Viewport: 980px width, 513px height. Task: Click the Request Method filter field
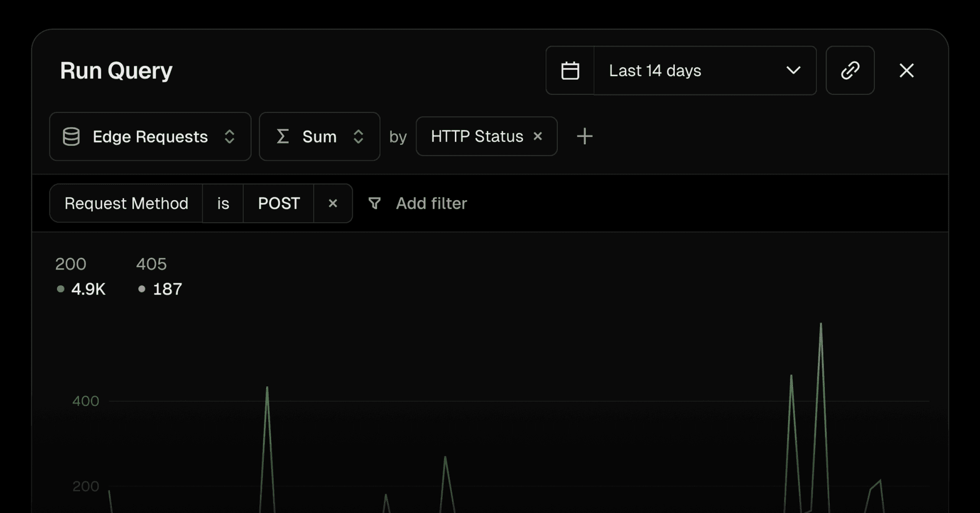pyautogui.click(x=126, y=203)
